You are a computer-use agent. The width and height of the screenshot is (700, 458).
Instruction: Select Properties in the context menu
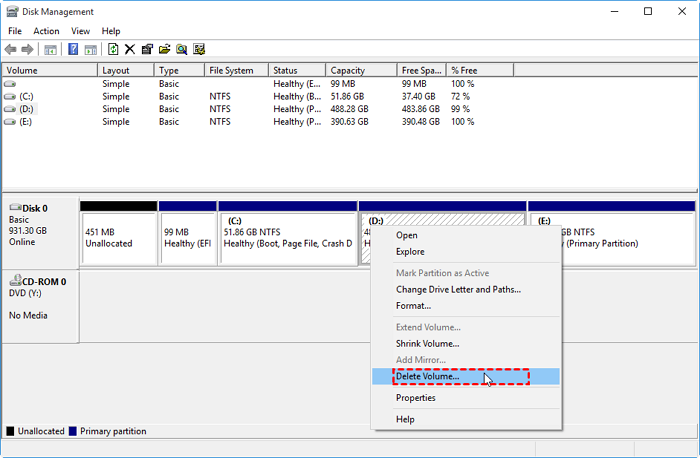tap(415, 397)
